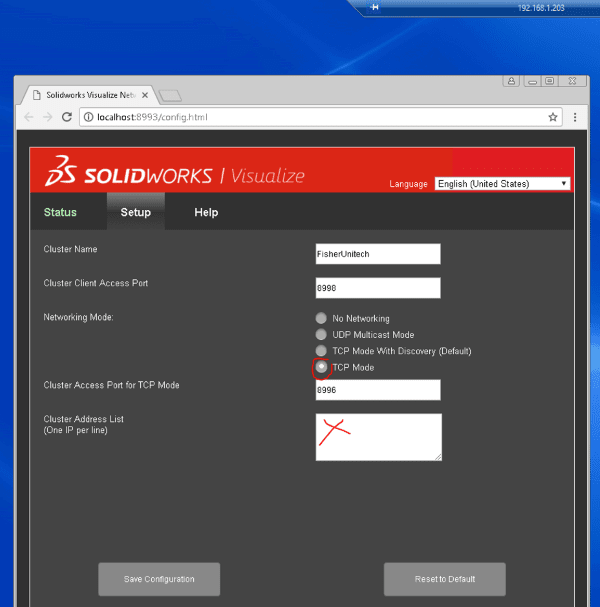Click the Networking Mode label
Viewport: 600px width, 607px height.
(x=78, y=317)
